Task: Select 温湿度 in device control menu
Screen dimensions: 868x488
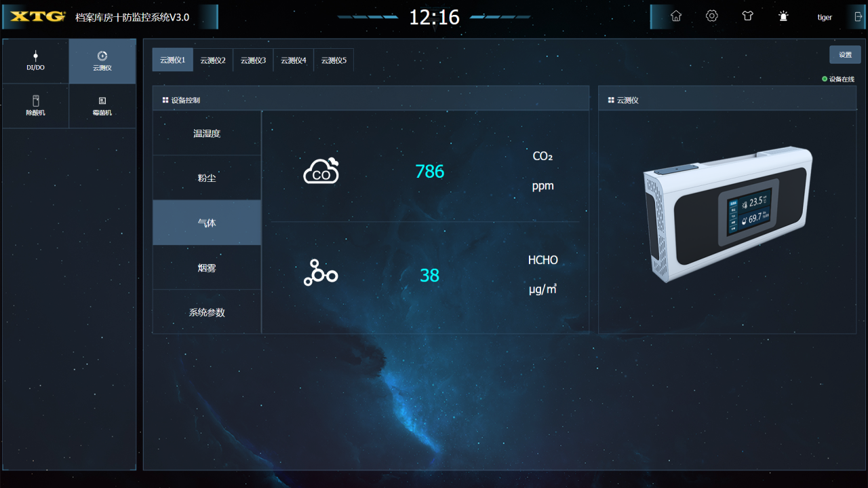Action: tap(207, 134)
